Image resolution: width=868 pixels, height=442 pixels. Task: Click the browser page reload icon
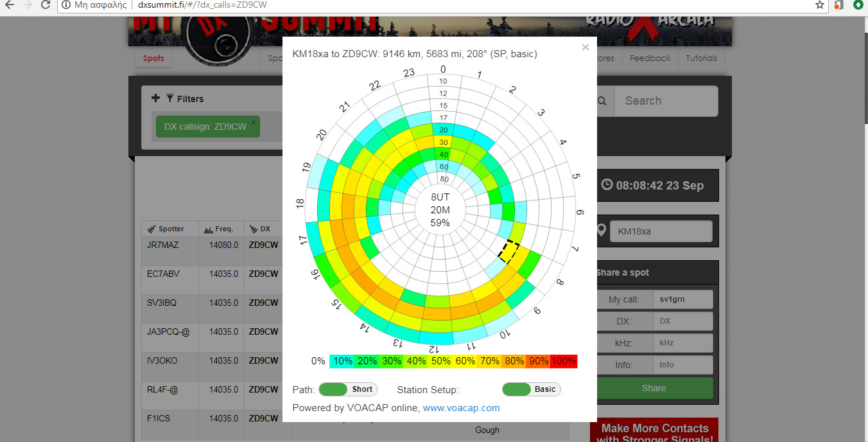44,6
